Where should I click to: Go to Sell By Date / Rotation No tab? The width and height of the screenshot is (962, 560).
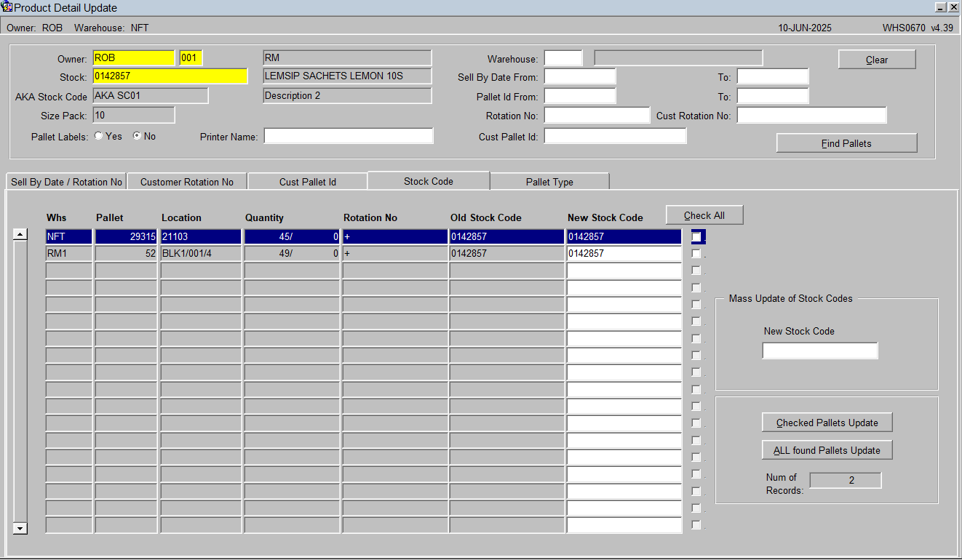66,182
